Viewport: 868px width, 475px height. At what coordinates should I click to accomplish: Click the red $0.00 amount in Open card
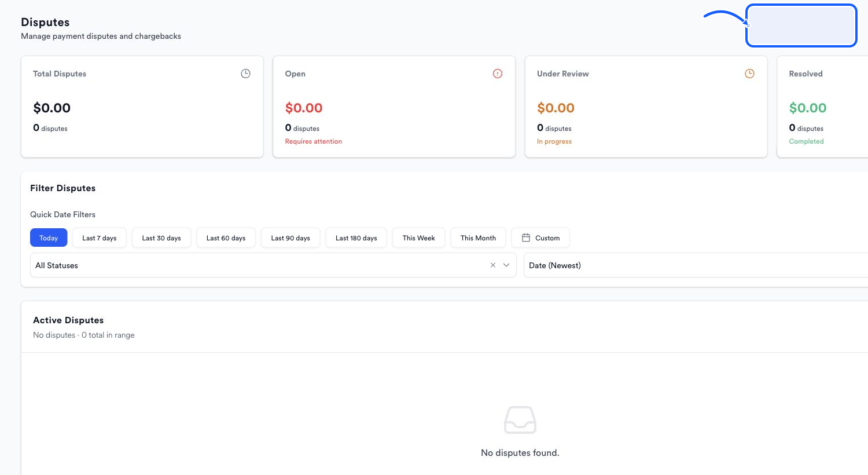[x=304, y=108]
